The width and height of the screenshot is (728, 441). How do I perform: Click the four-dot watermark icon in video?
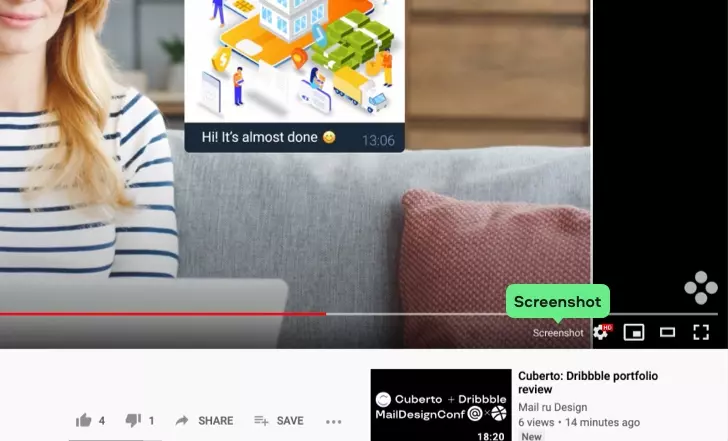click(701, 288)
